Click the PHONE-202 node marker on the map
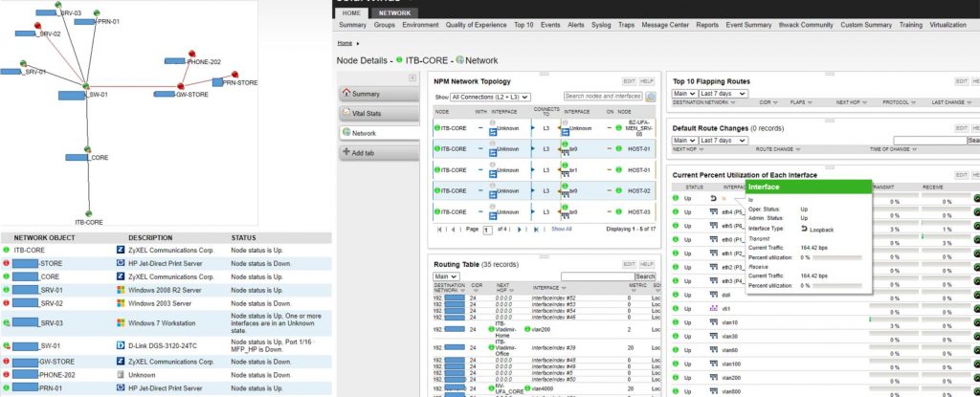Viewport: 980px width, 397px height. point(191,54)
